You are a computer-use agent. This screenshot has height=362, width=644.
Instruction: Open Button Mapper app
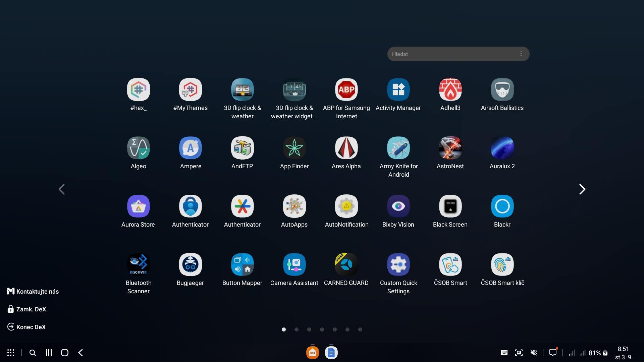point(242,264)
